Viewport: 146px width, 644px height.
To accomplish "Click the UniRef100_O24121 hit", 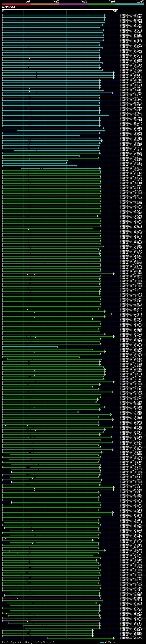I will (x=131, y=153).
